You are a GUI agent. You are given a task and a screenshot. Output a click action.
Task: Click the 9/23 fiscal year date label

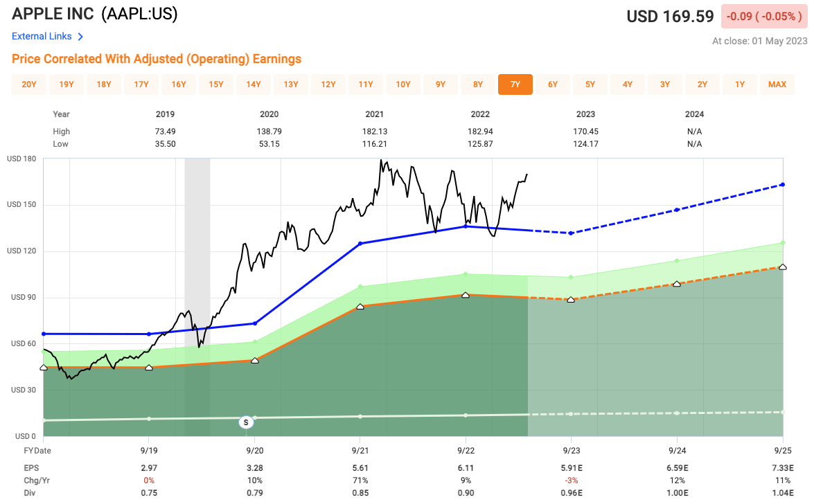click(572, 451)
